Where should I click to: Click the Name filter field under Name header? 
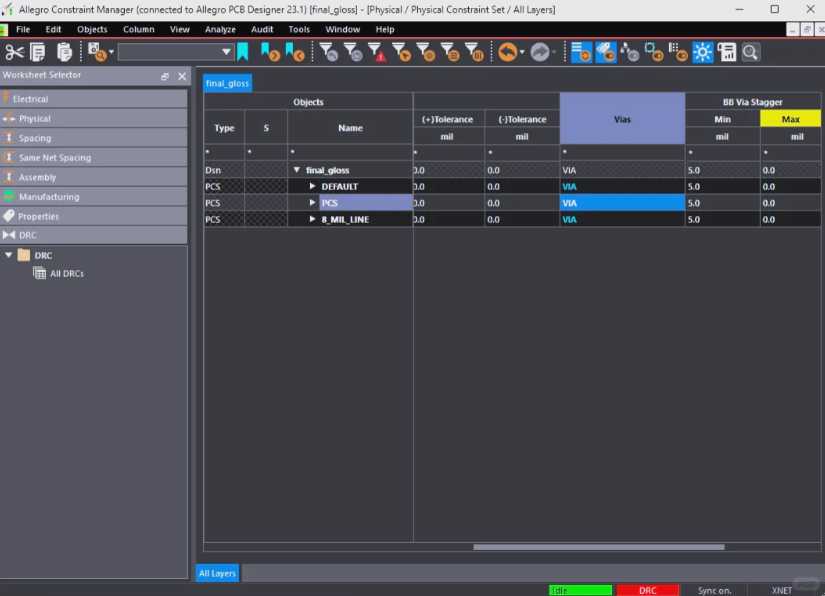[x=350, y=153]
